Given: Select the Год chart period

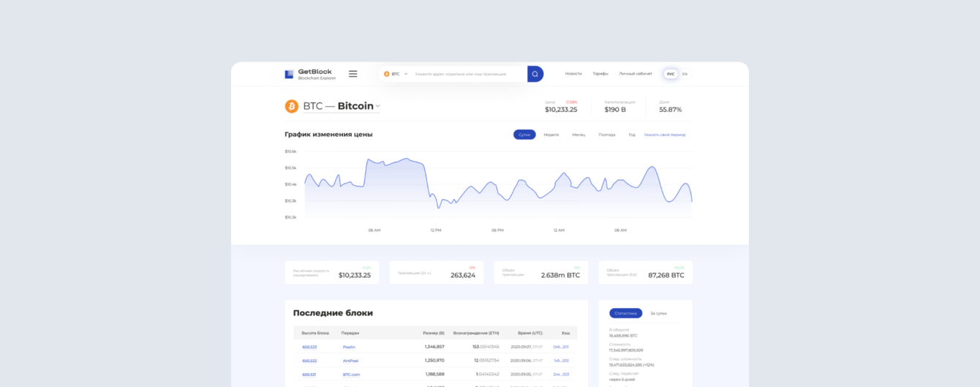Looking at the screenshot, I should [x=632, y=135].
